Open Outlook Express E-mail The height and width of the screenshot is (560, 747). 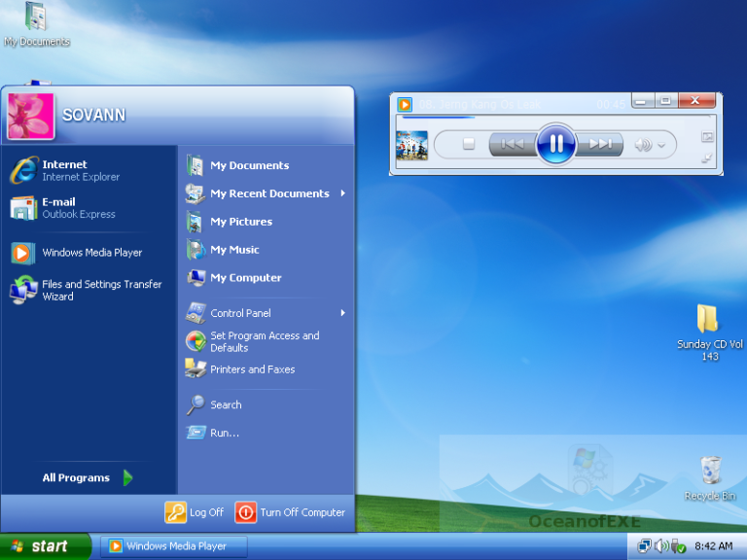coord(64,208)
